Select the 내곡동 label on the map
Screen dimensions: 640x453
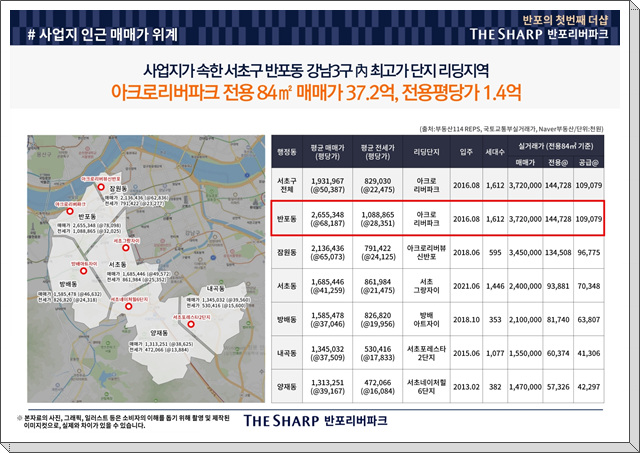(216, 289)
